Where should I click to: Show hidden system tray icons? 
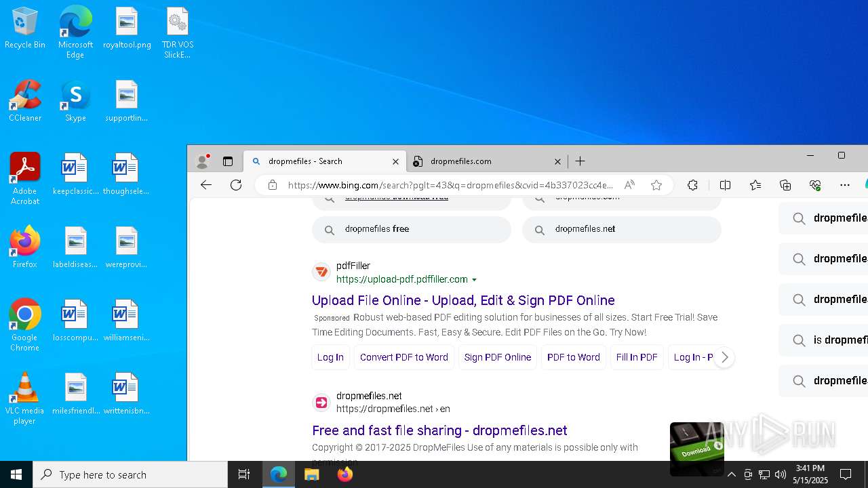731,474
